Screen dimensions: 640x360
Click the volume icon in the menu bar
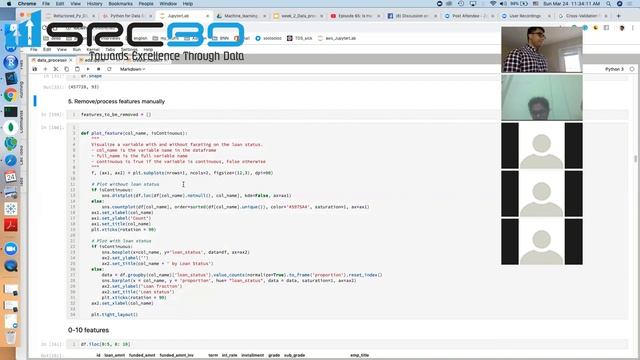tap(503, 4)
